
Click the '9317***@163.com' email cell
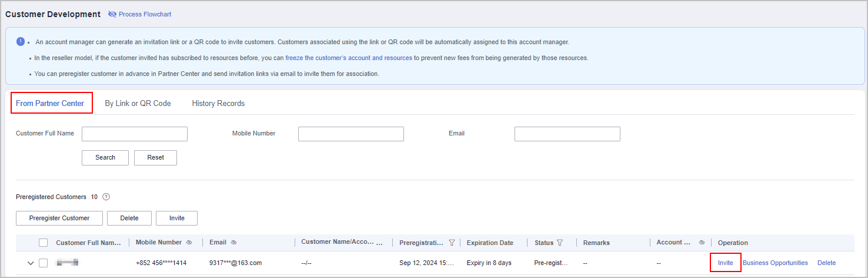(x=235, y=263)
